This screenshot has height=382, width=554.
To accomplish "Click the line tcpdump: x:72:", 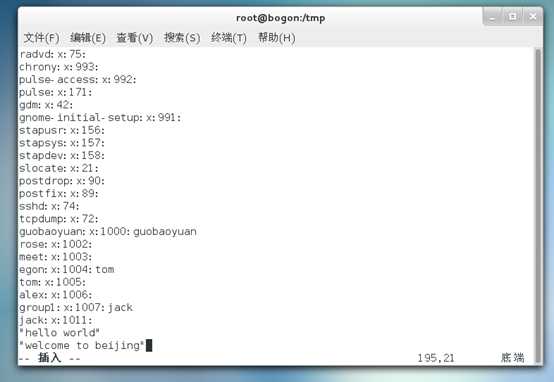I will [59, 219].
